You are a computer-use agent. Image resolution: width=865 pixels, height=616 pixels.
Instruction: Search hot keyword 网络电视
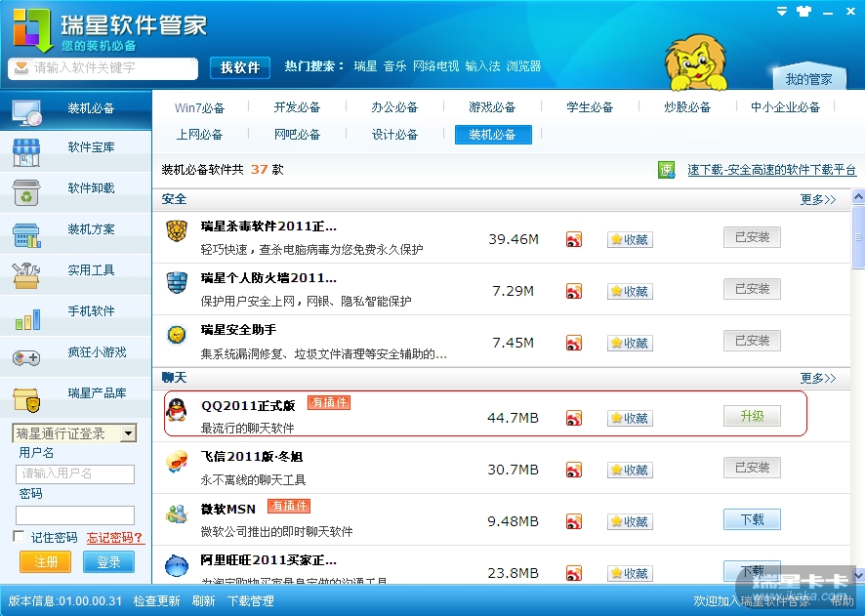pyautogui.click(x=435, y=66)
